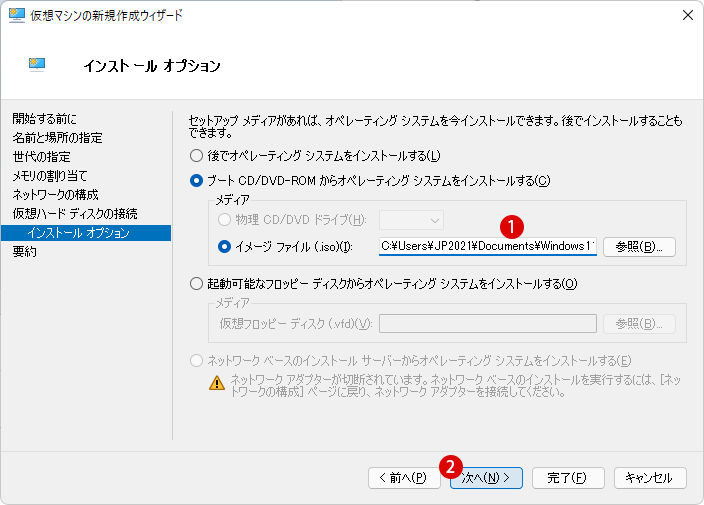Screen dimensions: 704x505
Task: Click the 完了(F) button
Action: [x=568, y=478]
